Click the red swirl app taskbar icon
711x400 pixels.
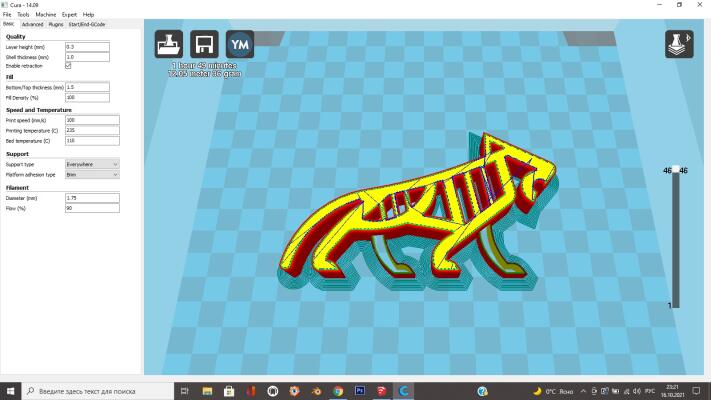(x=382, y=391)
